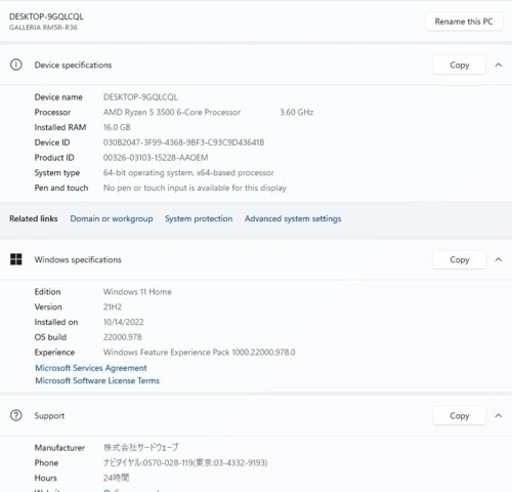
Task: Open Microsoft Software License Terms link
Action: tap(97, 381)
